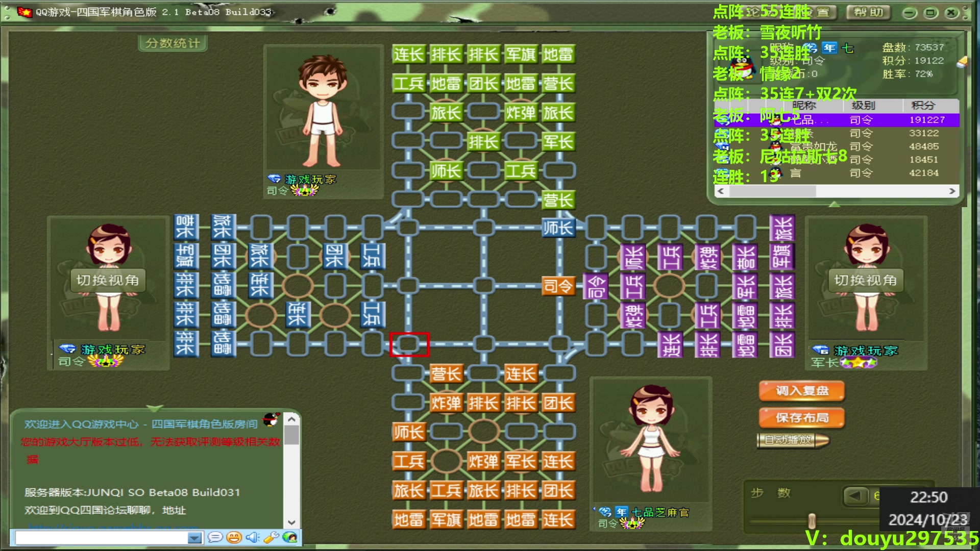980x551 pixels.
Task: Select the purple 司令 piece
Action: pos(596,286)
